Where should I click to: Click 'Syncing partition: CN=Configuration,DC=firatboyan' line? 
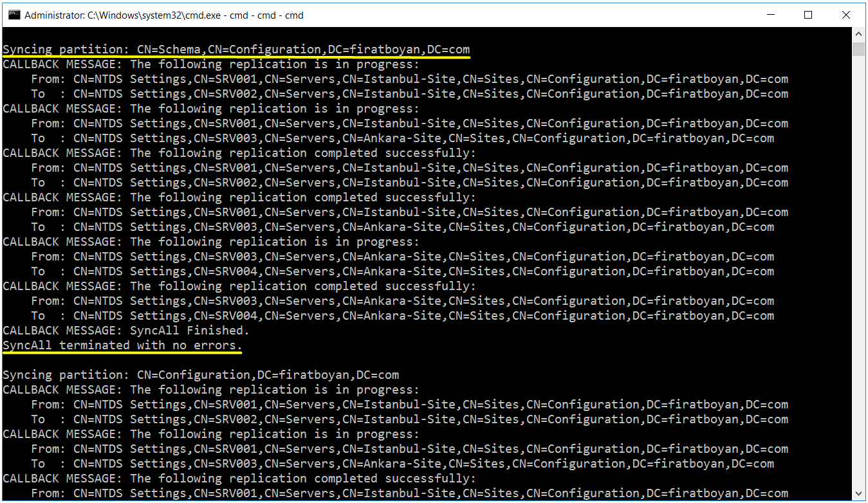(x=201, y=375)
